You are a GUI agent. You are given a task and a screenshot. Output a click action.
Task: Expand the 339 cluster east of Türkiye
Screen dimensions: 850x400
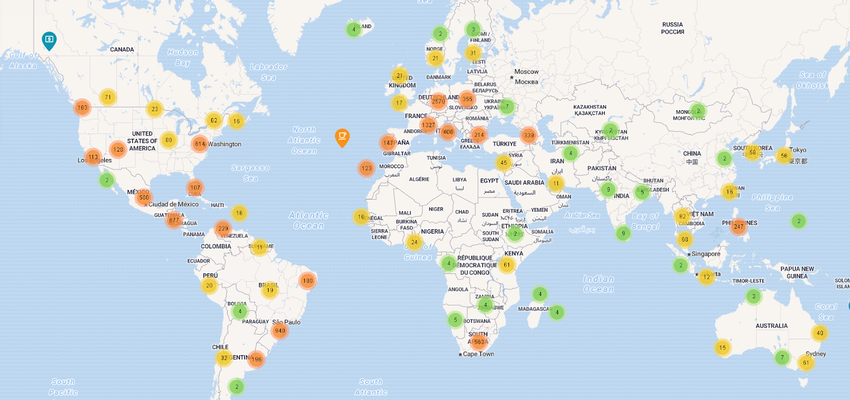click(529, 135)
